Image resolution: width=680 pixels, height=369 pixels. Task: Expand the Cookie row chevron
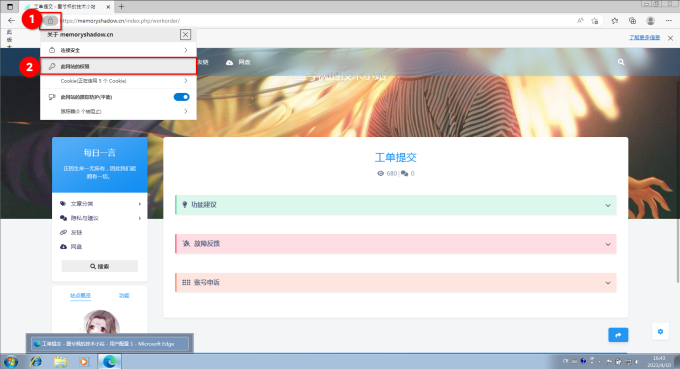pyautogui.click(x=186, y=81)
